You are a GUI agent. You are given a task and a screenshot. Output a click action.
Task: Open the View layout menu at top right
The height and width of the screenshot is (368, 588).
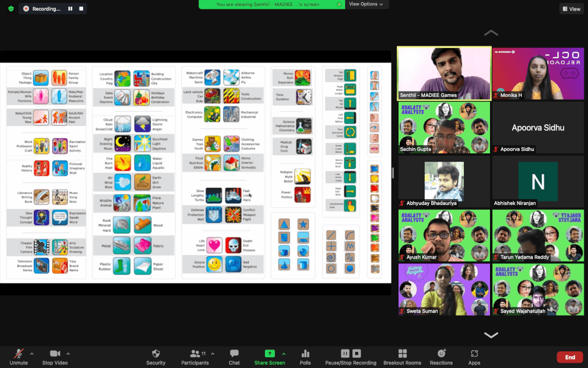pos(571,9)
